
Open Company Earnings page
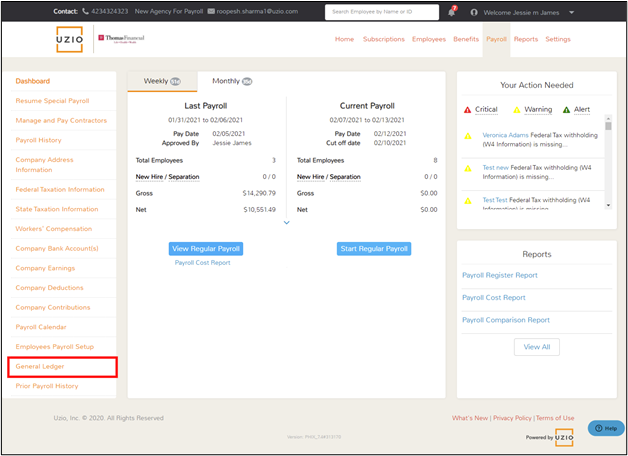[45, 268]
